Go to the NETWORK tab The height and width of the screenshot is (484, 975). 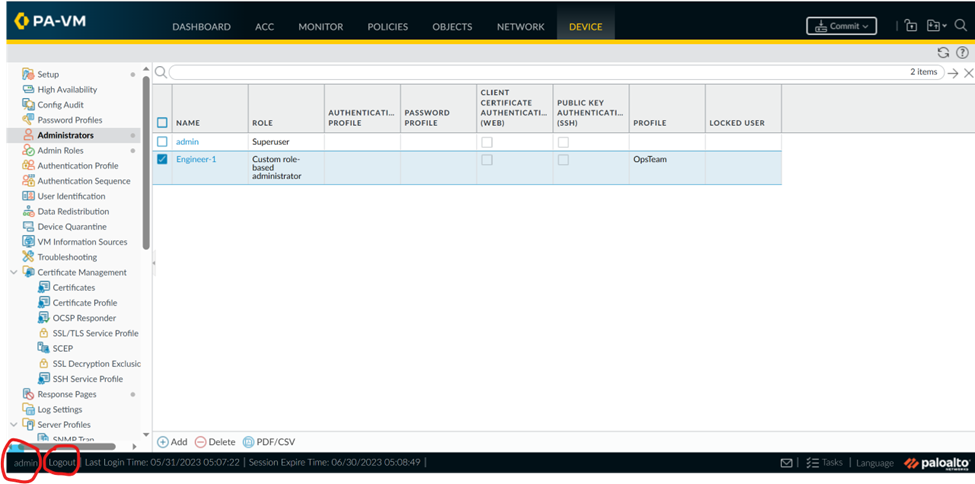[x=520, y=27]
